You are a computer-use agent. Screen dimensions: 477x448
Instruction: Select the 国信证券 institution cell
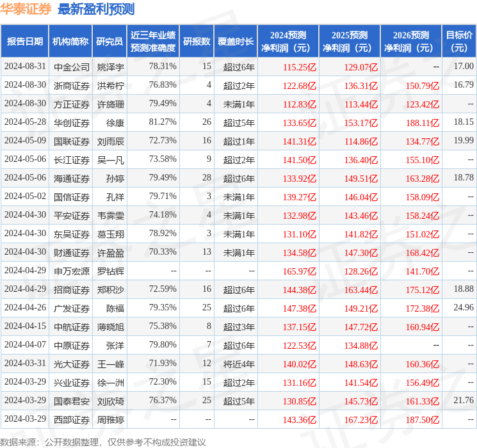[x=72, y=197]
